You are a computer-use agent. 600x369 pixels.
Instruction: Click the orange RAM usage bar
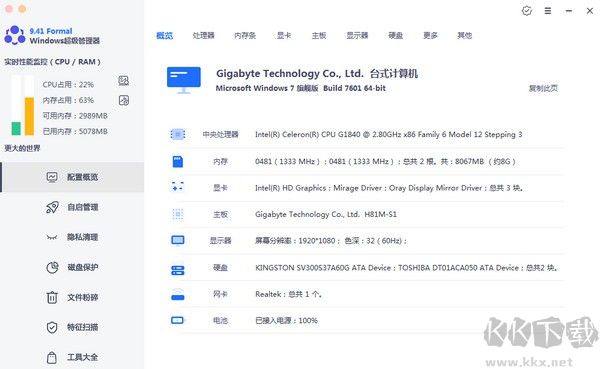[x=29, y=116]
